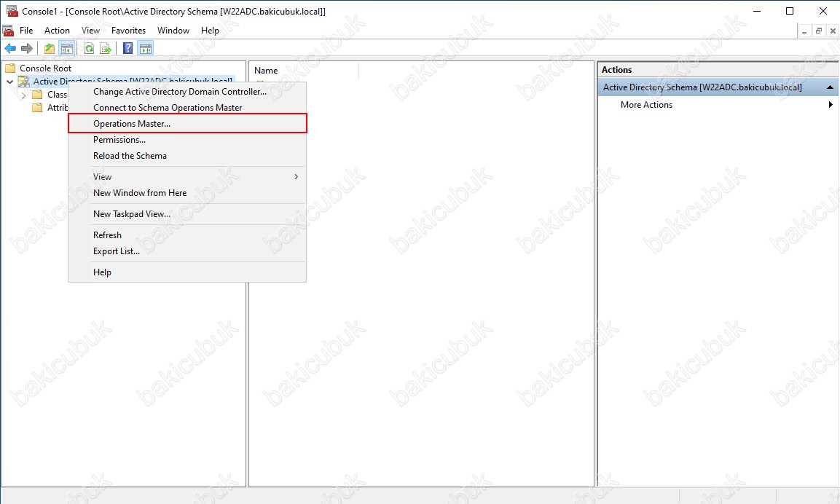Click Operations Master... in context menu
Screen dimensions: 840x504
(x=187, y=124)
